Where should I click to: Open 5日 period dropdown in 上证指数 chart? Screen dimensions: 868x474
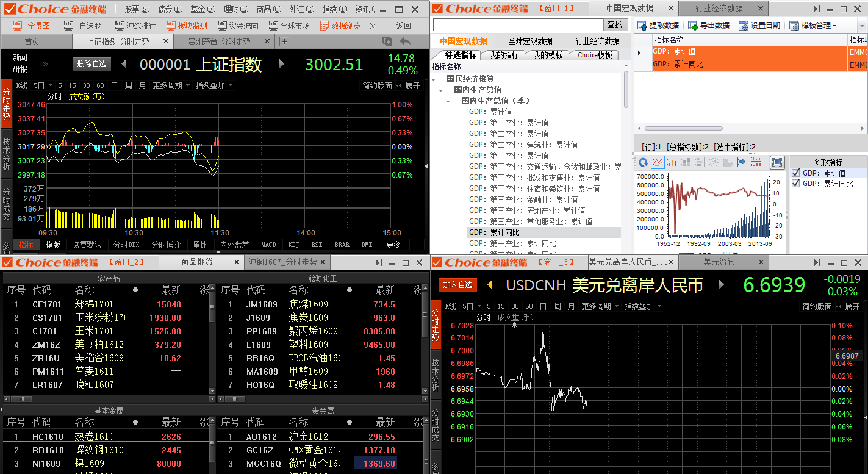(42, 85)
